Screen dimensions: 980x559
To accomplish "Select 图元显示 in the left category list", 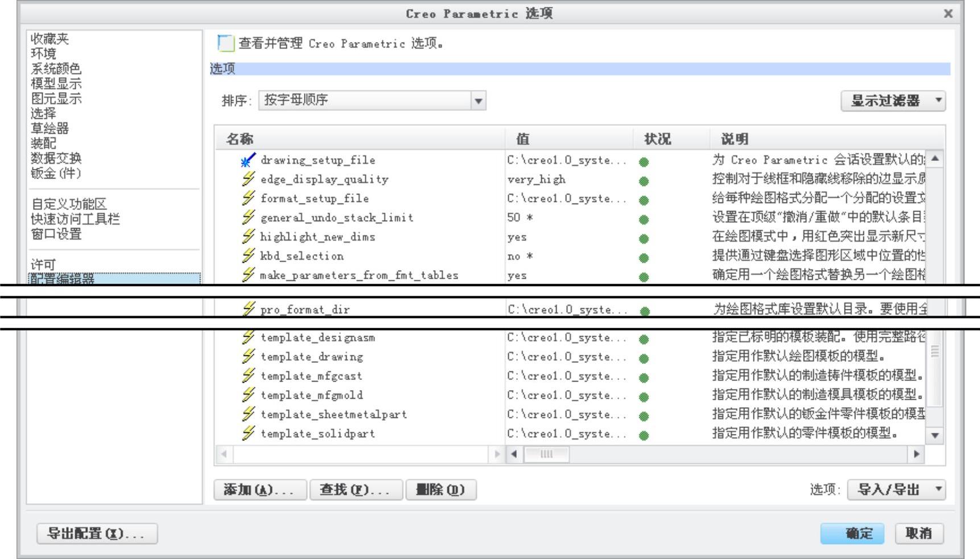I will point(56,98).
